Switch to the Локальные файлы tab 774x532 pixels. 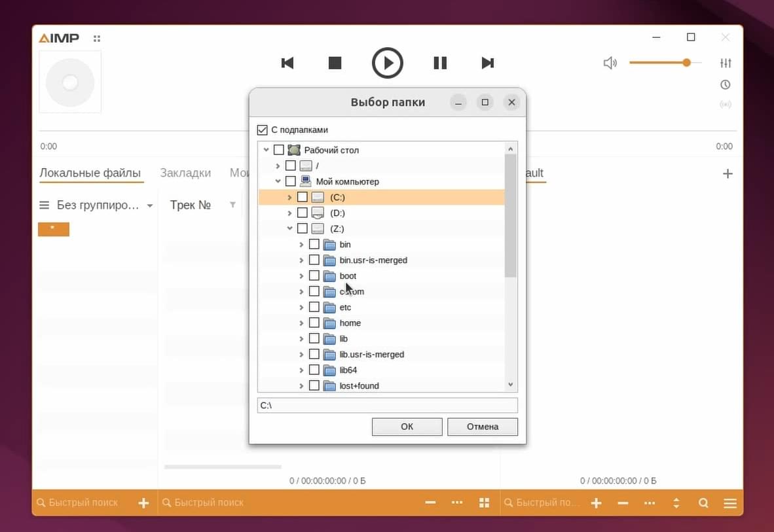click(x=90, y=173)
